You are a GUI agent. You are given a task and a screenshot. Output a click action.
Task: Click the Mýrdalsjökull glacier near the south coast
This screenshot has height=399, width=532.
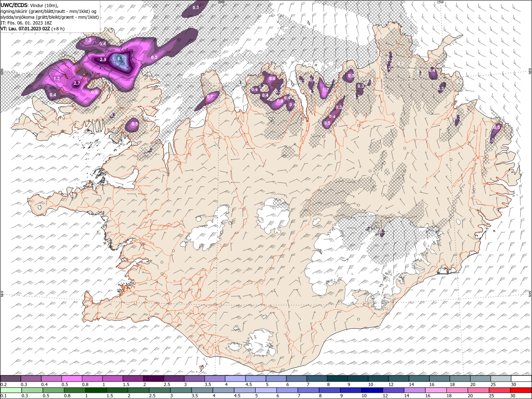pyautogui.click(x=260, y=344)
